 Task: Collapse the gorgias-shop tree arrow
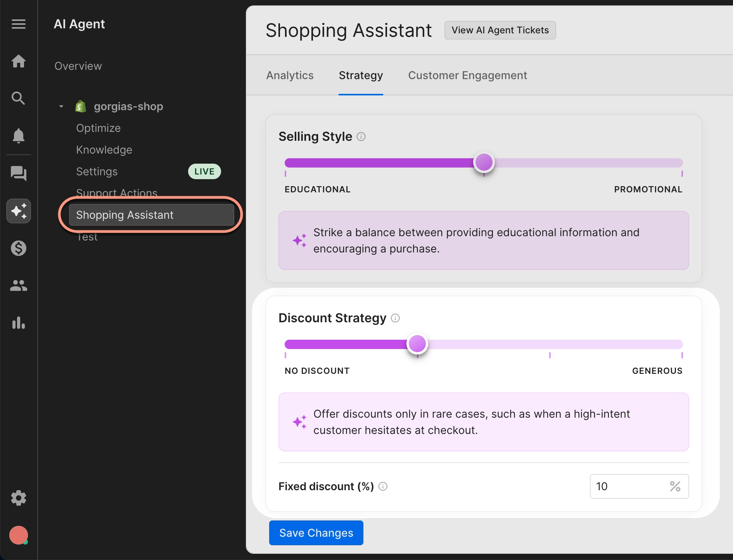(x=61, y=106)
